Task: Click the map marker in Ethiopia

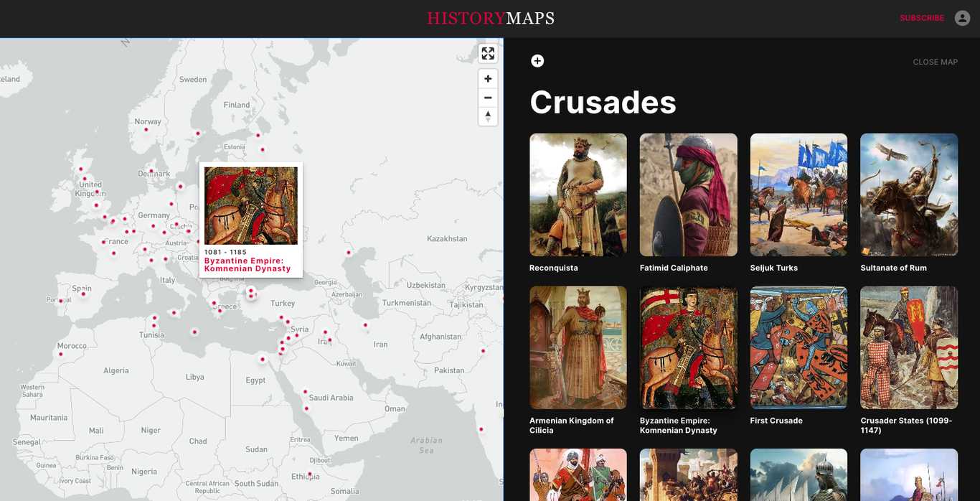Action: pos(310,474)
